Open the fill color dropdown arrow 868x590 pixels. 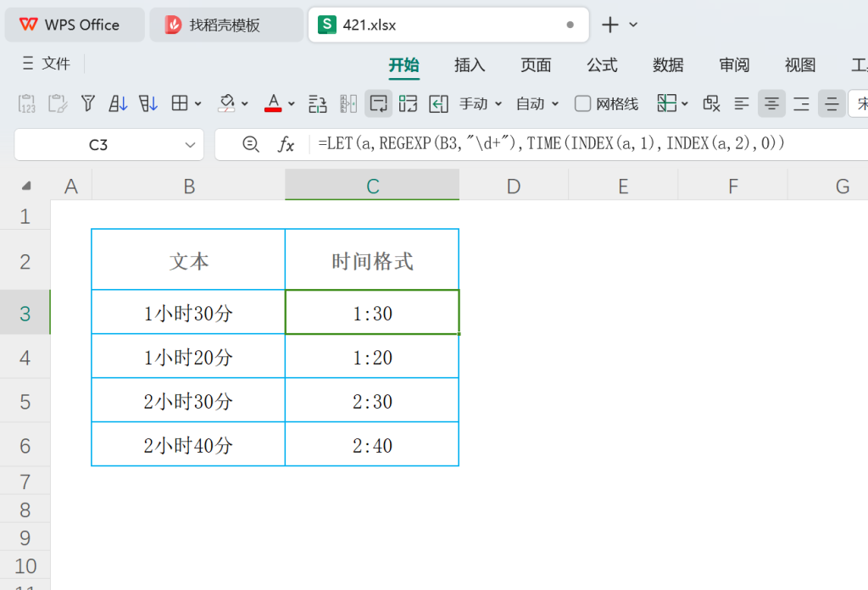coord(245,103)
